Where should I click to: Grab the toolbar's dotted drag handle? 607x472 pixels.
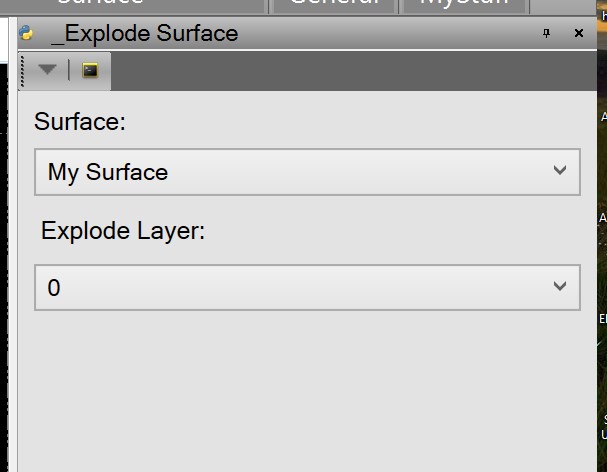22,70
